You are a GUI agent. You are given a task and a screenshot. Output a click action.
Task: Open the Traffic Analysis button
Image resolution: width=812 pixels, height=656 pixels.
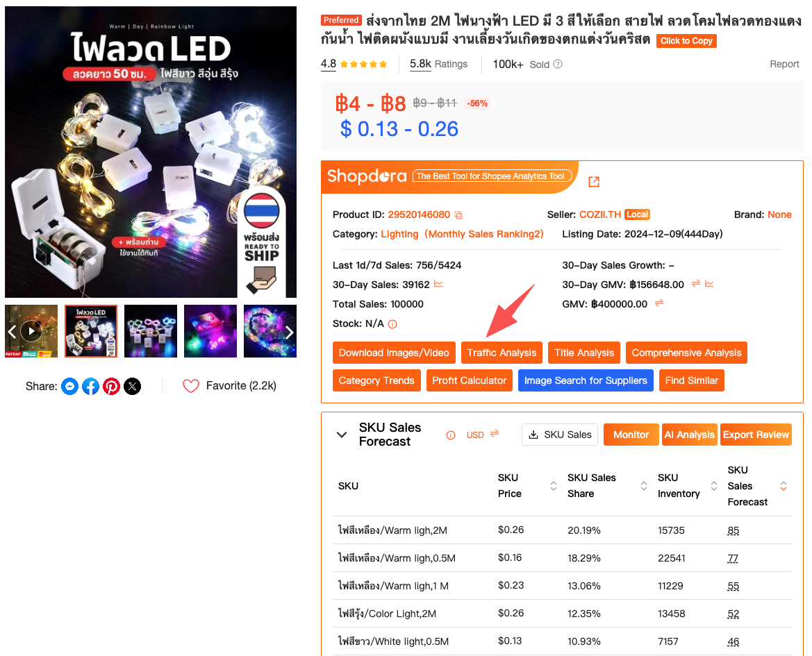[502, 353]
